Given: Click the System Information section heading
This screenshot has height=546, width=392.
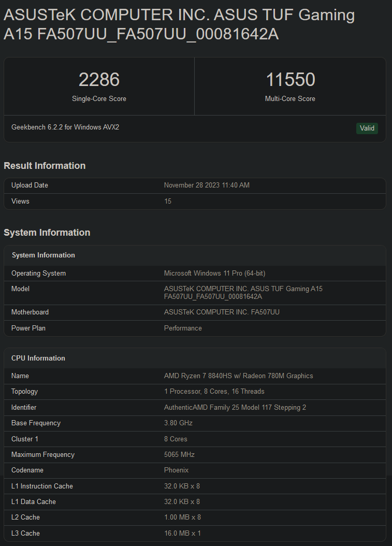Looking at the screenshot, I should point(47,233).
